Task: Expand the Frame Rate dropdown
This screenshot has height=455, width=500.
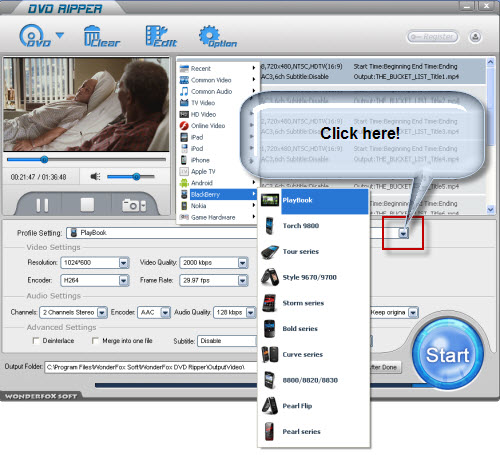Action: tap(243, 280)
